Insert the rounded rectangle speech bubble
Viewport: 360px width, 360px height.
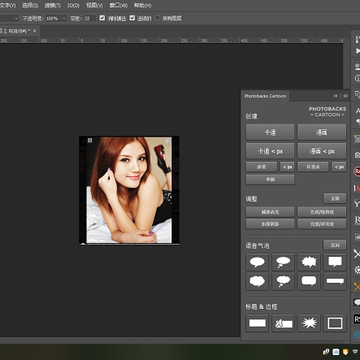tap(309, 281)
